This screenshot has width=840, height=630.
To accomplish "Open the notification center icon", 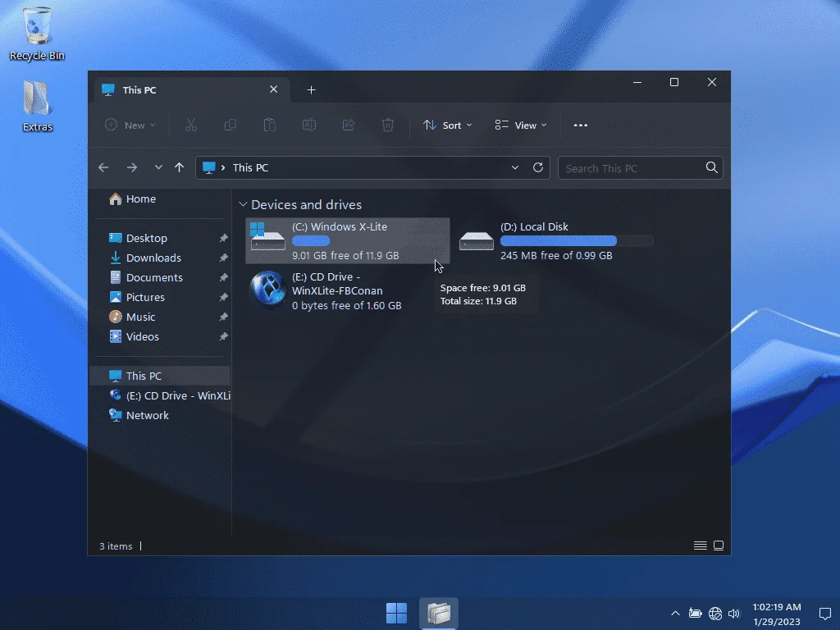I will coord(825,614).
